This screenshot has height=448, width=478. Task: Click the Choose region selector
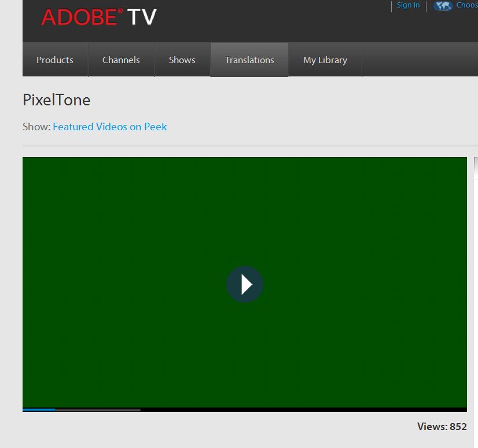[463, 5]
